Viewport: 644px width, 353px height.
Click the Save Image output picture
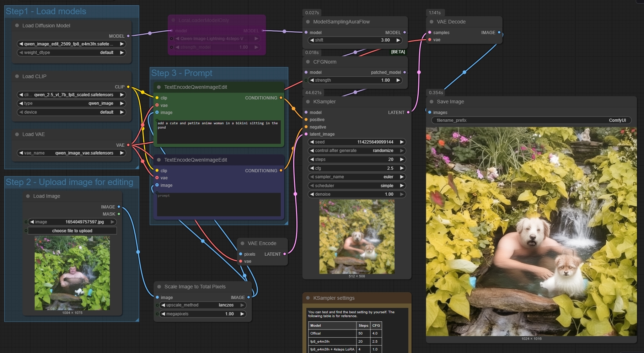(x=531, y=232)
